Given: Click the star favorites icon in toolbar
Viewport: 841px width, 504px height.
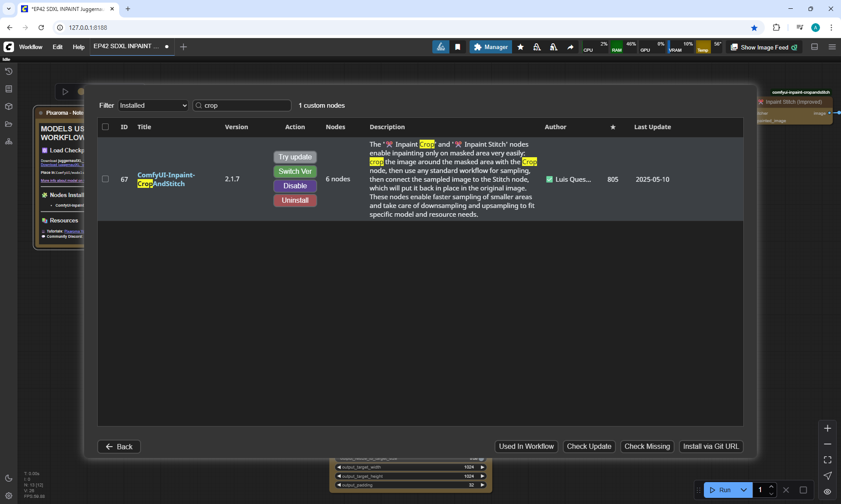Looking at the screenshot, I should coord(520,47).
